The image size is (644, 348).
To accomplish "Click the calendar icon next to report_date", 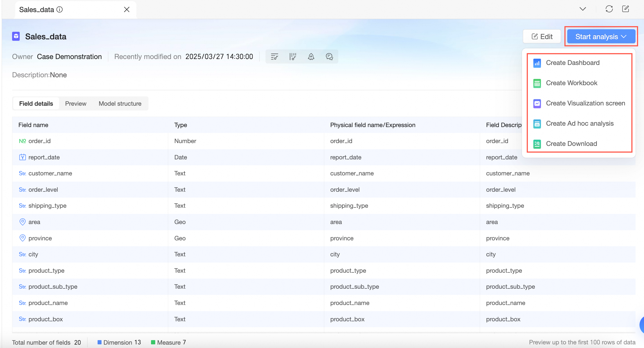I will click(x=22, y=157).
